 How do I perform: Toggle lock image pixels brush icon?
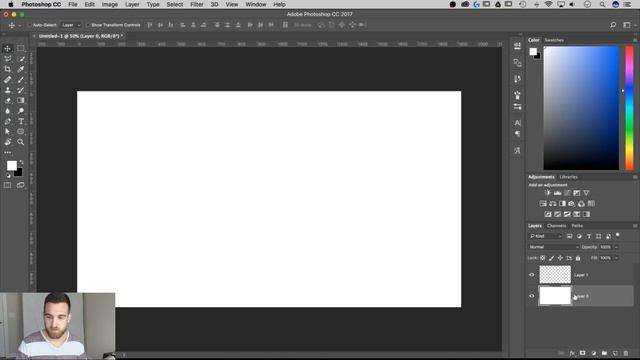(x=551, y=258)
